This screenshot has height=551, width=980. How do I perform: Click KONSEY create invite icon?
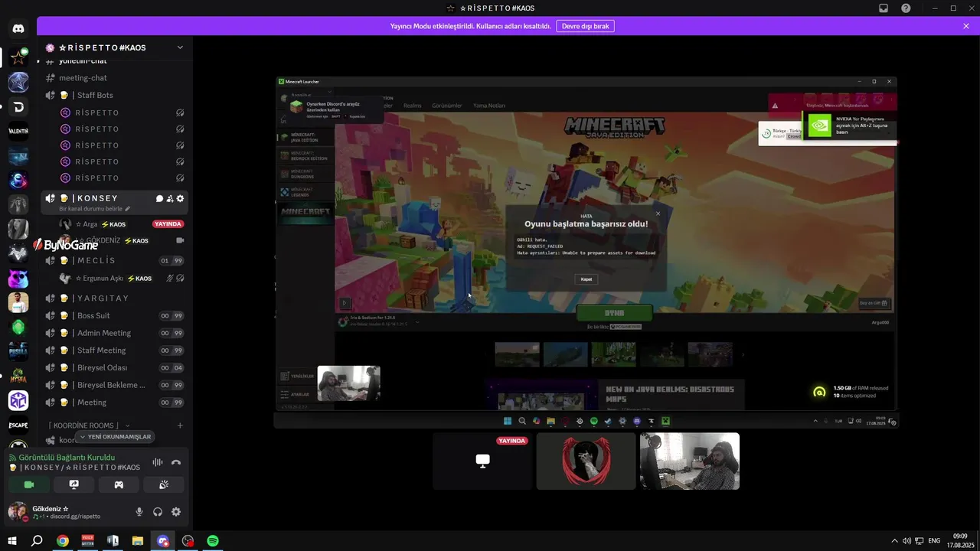[x=170, y=199]
